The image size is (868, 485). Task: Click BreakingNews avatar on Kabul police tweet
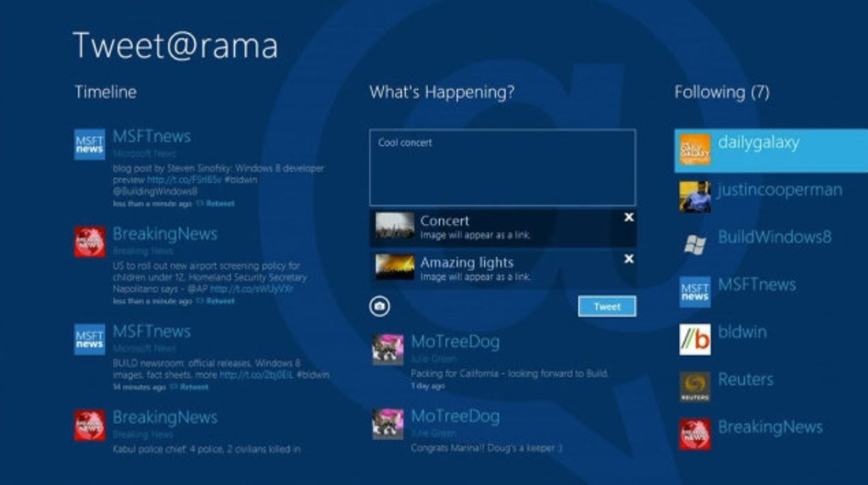tap(90, 425)
